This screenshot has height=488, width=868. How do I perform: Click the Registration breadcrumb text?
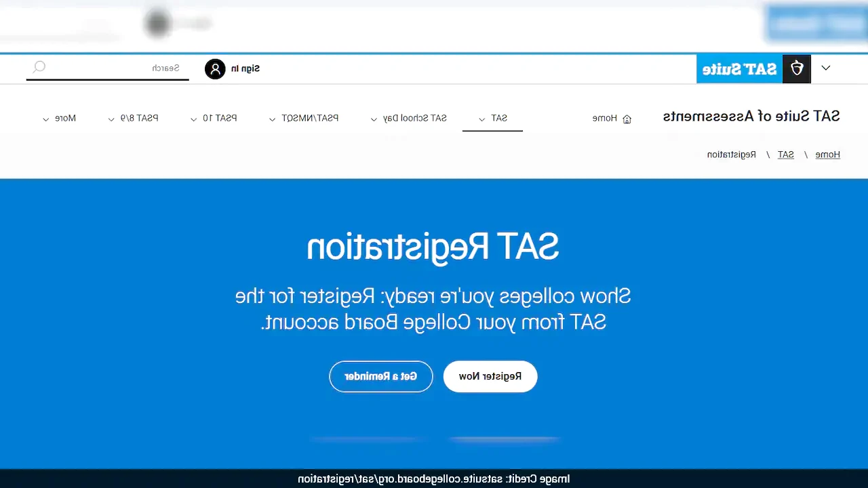tap(732, 155)
